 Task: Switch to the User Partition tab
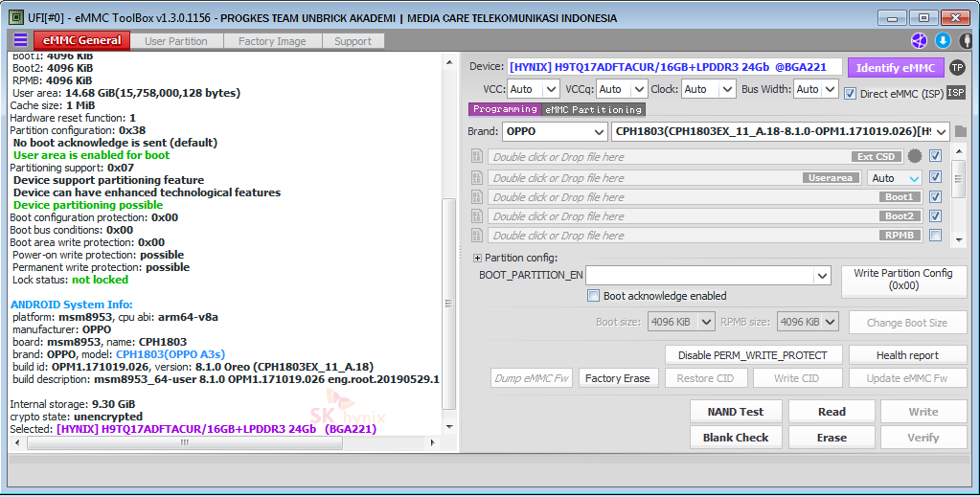tap(176, 41)
